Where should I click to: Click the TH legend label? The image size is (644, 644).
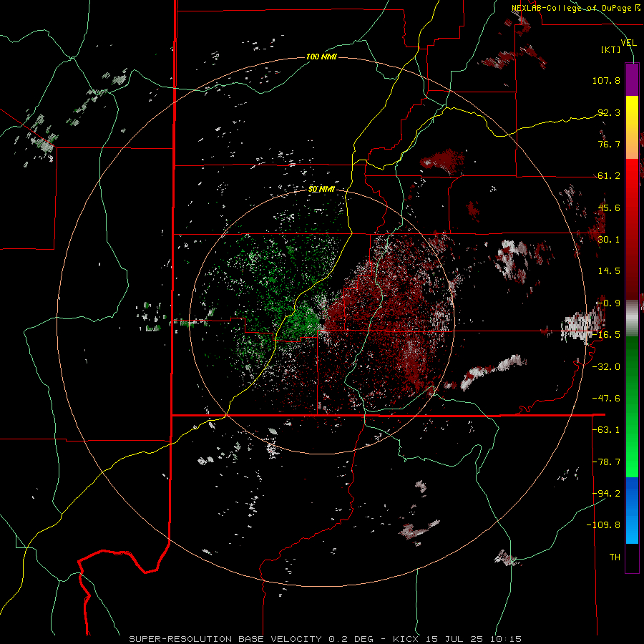pos(615,557)
